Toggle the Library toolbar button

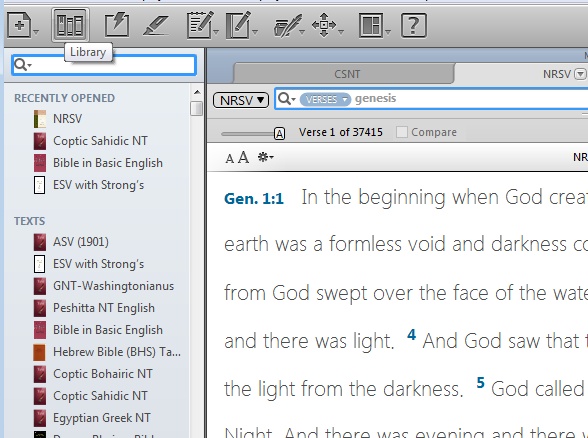tap(70, 25)
